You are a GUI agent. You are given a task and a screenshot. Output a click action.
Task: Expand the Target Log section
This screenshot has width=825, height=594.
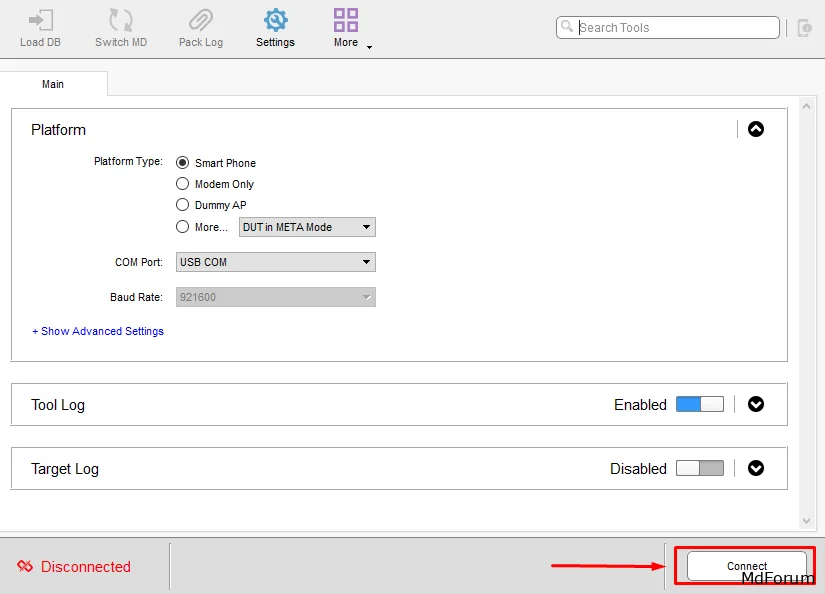tap(756, 468)
